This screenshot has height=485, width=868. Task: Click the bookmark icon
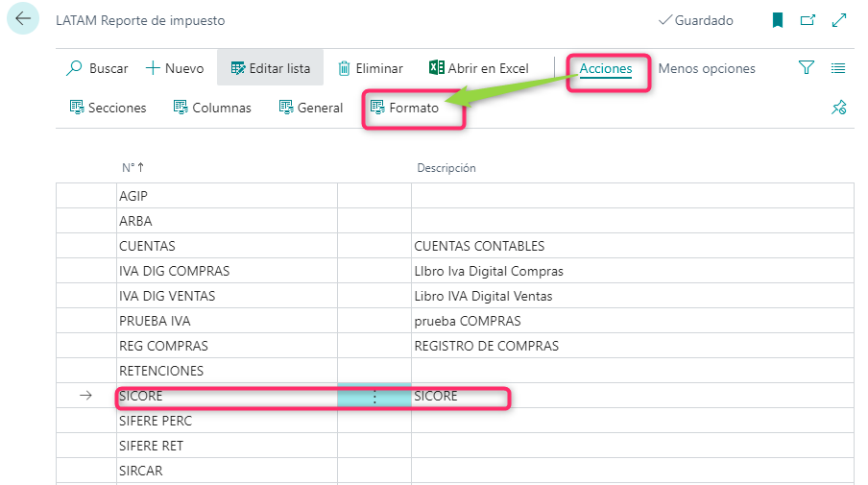778,20
